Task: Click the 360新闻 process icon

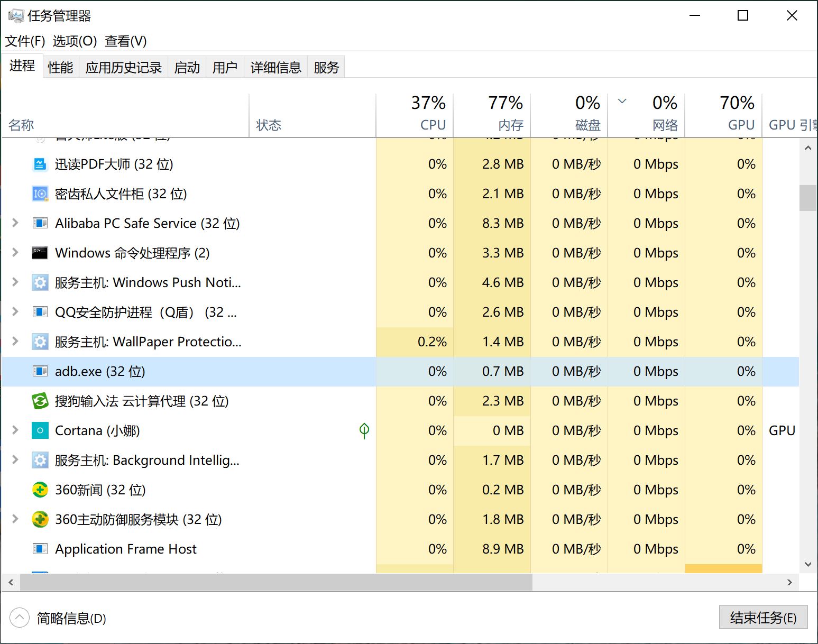Action: click(x=40, y=490)
